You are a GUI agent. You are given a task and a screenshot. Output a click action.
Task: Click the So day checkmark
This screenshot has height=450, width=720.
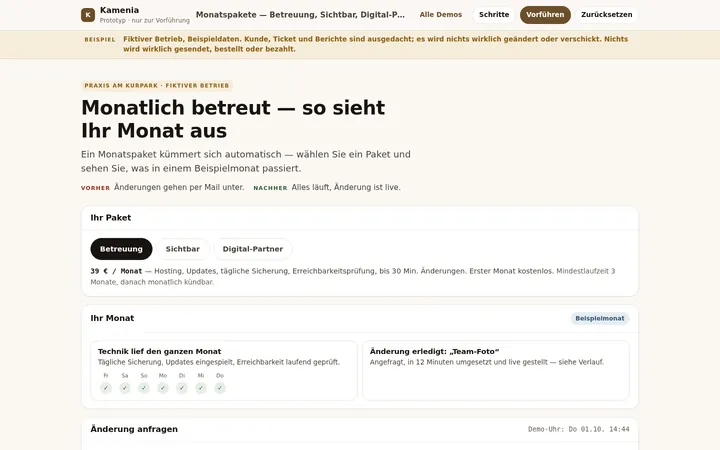tap(144, 388)
